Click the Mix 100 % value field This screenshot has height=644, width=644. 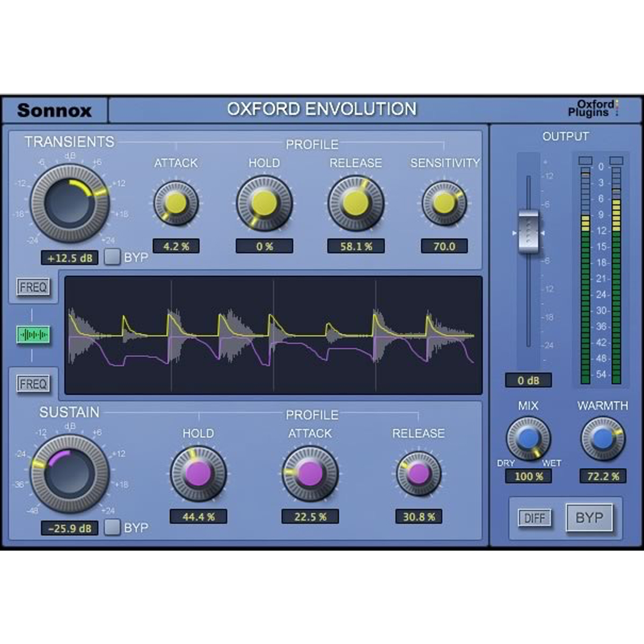pos(529,476)
